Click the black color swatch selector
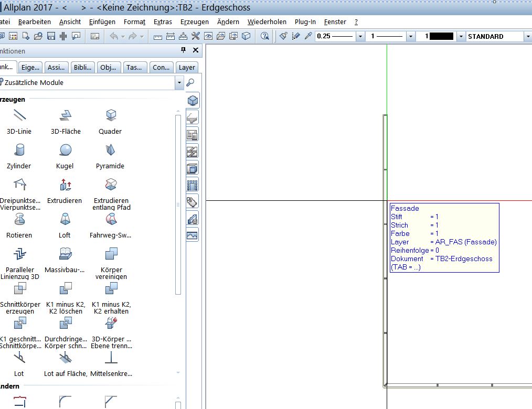Image resolution: width=532 pixels, height=409 pixels. pyautogui.click(x=441, y=36)
